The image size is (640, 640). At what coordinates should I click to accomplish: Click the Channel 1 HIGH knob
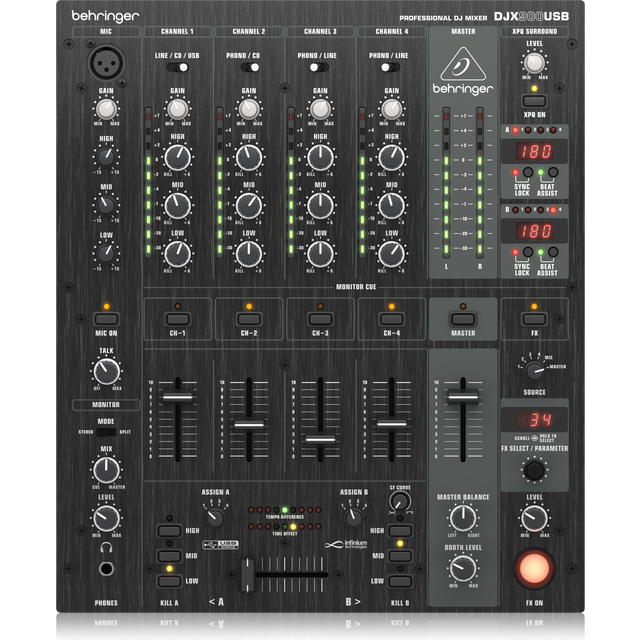click(x=178, y=158)
